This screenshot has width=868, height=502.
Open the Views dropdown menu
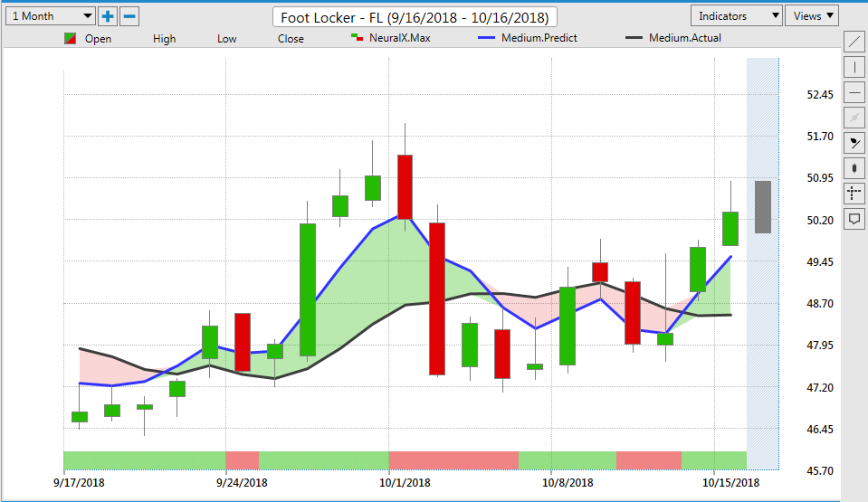coord(812,16)
